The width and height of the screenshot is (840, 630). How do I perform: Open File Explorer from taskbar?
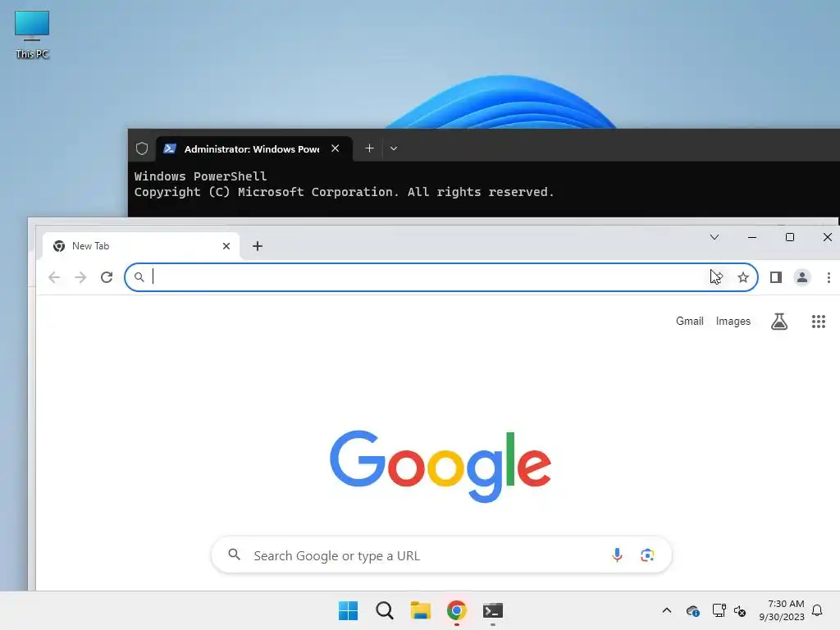[421, 610]
